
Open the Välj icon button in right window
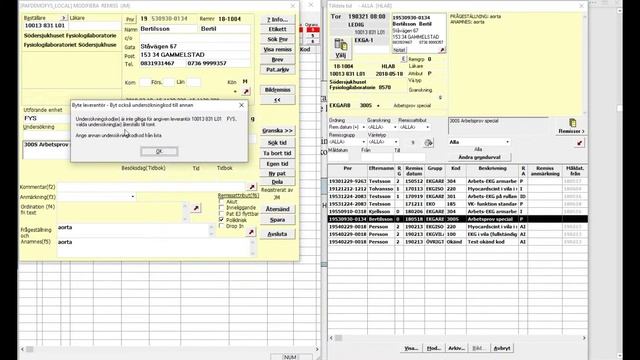pos(340,49)
